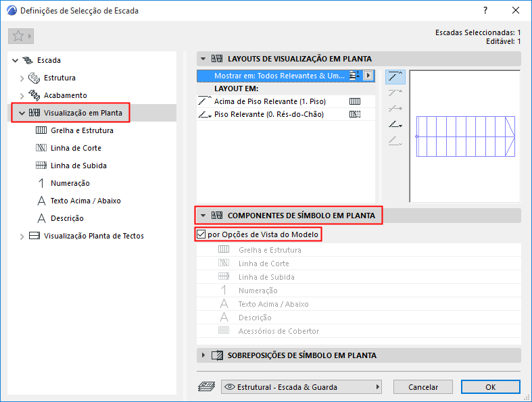The width and height of the screenshot is (532, 402).
Task: Click the grid icon on Acima de Piso Relevante row
Action: (x=355, y=101)
